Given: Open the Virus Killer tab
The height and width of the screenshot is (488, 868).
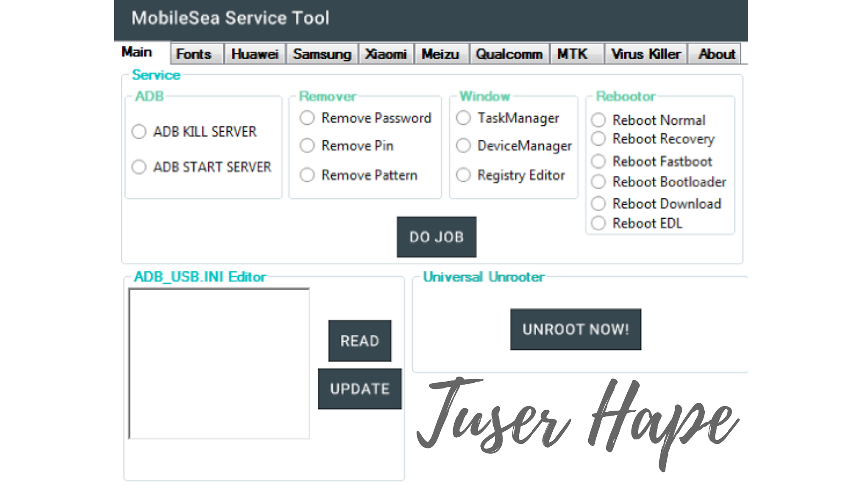Looking at the screenshot, I should pyautogui.click(x=645, y=54).
